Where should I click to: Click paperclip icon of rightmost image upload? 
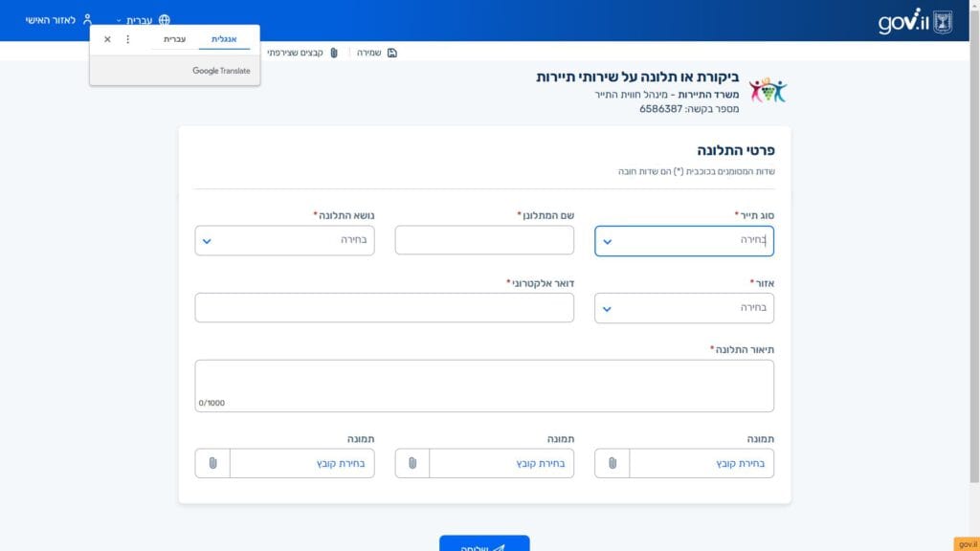click(x=612, y=463)
